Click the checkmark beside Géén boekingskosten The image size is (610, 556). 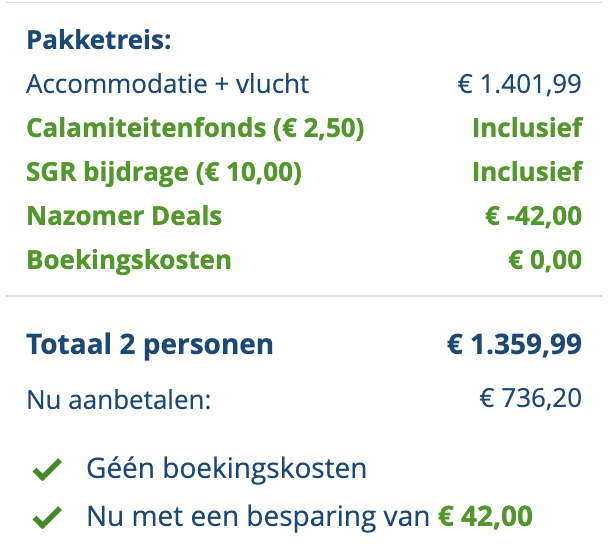tap(45, 469)
